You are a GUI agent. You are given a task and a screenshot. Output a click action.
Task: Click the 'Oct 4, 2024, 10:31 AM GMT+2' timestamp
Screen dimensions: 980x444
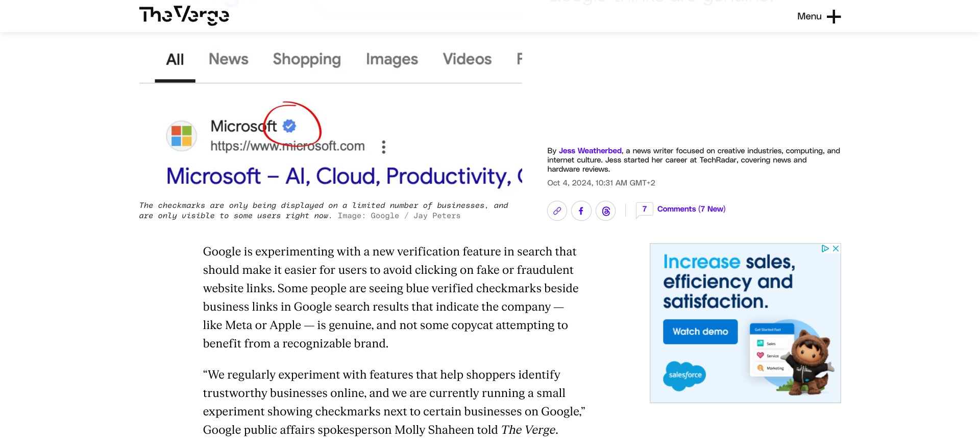point(601,183)
